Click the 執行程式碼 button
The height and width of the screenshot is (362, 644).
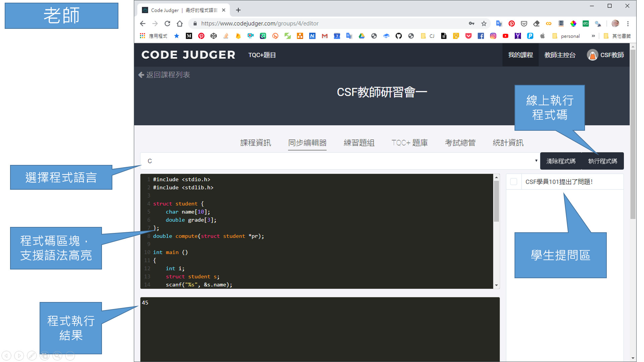pos(602,161)
